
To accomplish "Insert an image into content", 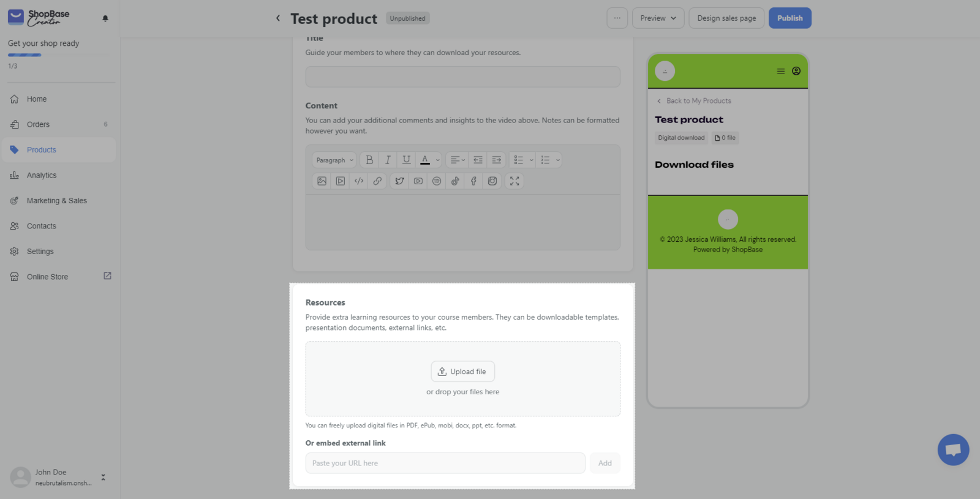I will point(322,181).
